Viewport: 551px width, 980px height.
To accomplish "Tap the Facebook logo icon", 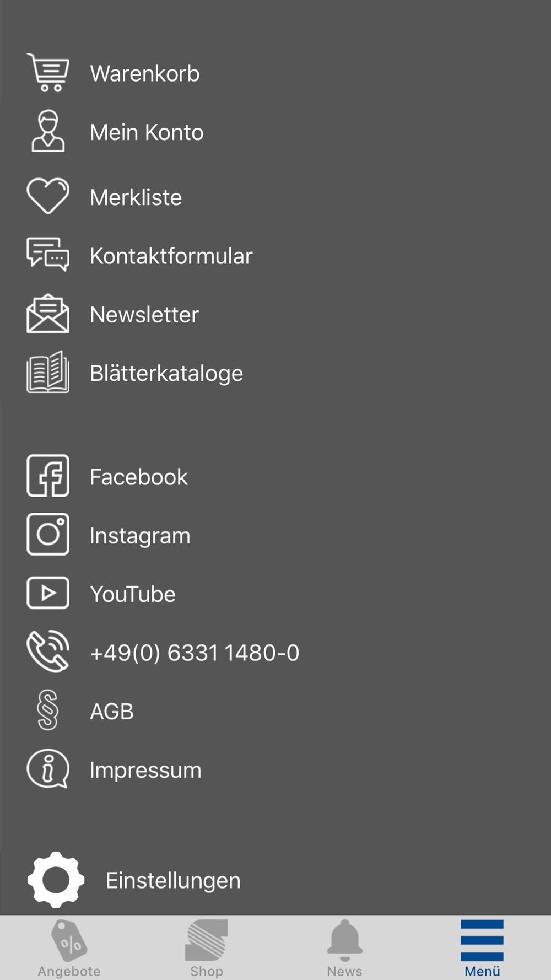I will 48,476.
